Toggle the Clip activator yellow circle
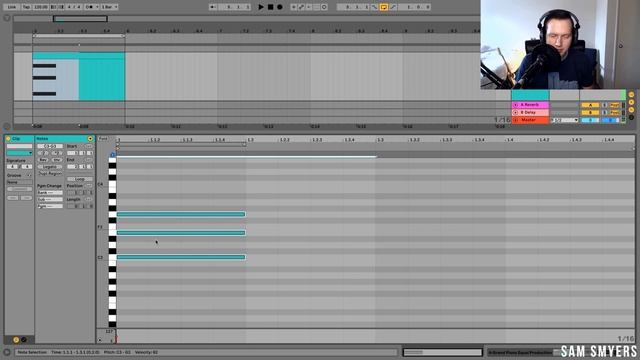 tap(8, 139)
